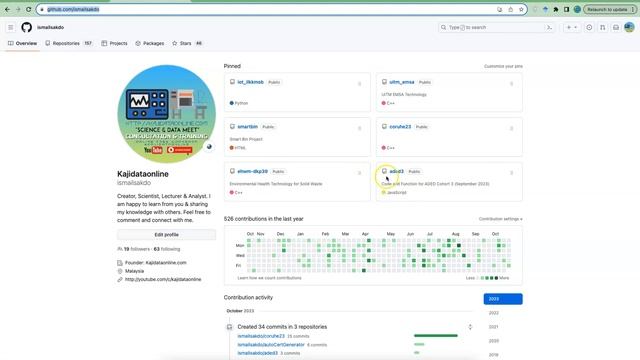This screenshot has height=360, width=640.
Task: Grab the drag handle on coruhe23 pinned card
Action: 511,128
